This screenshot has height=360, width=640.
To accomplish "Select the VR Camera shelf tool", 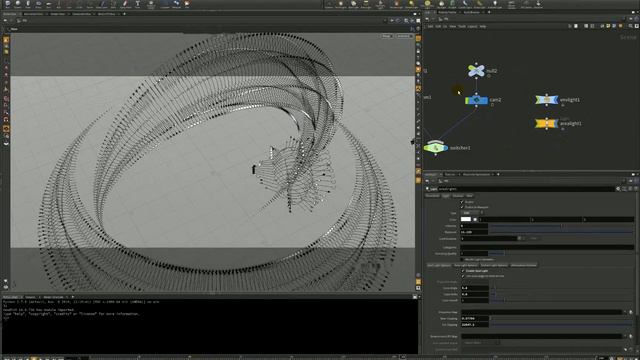I will click(526, 4).
